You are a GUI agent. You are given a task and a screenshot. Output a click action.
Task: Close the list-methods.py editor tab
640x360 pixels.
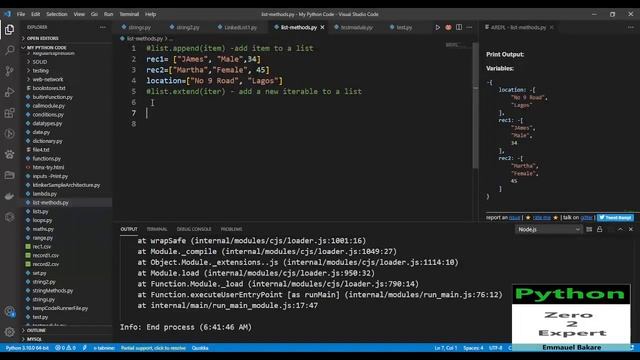[x=322, y=27]
